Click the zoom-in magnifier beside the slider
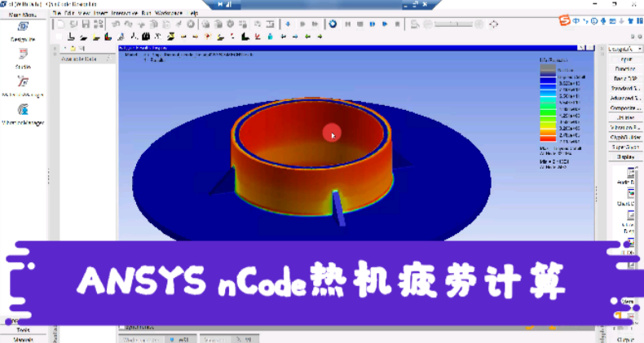 (479, 24)
